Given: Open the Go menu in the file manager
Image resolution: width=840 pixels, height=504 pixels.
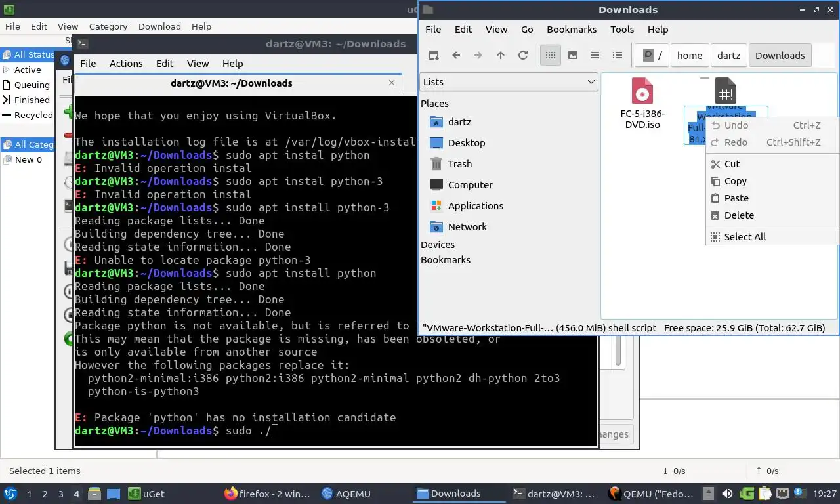Looking at the screenshot, I should click(527, 30).
